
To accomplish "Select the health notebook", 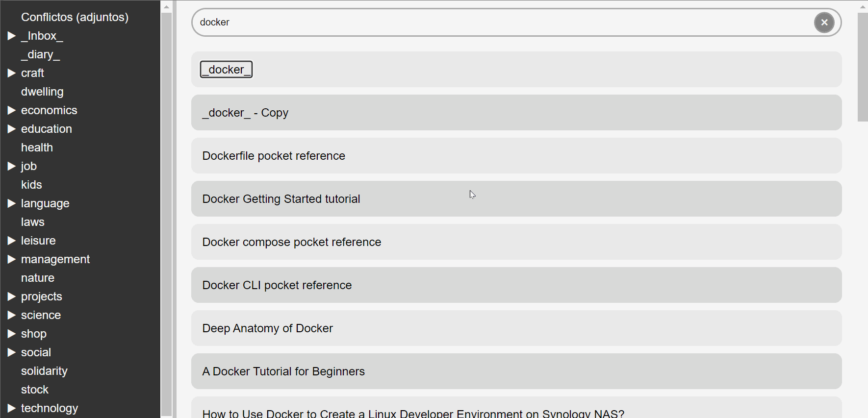I will [37, 148].
